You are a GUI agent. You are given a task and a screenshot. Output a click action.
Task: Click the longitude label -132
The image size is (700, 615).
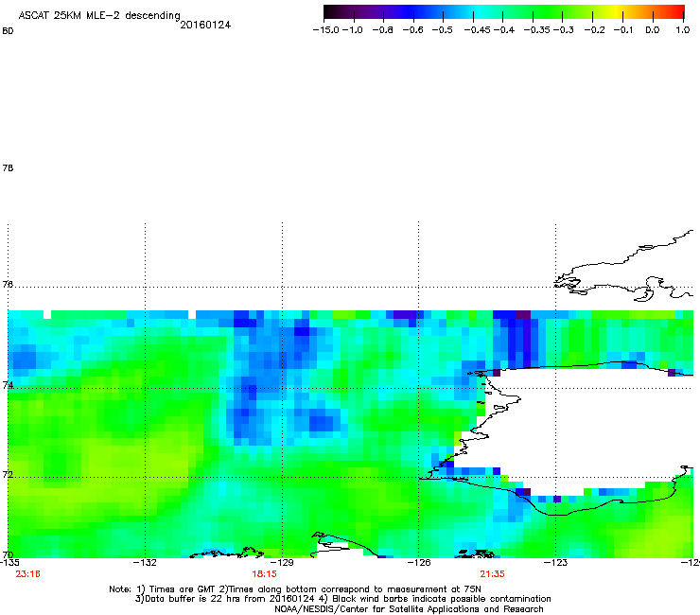coord(146,563)
